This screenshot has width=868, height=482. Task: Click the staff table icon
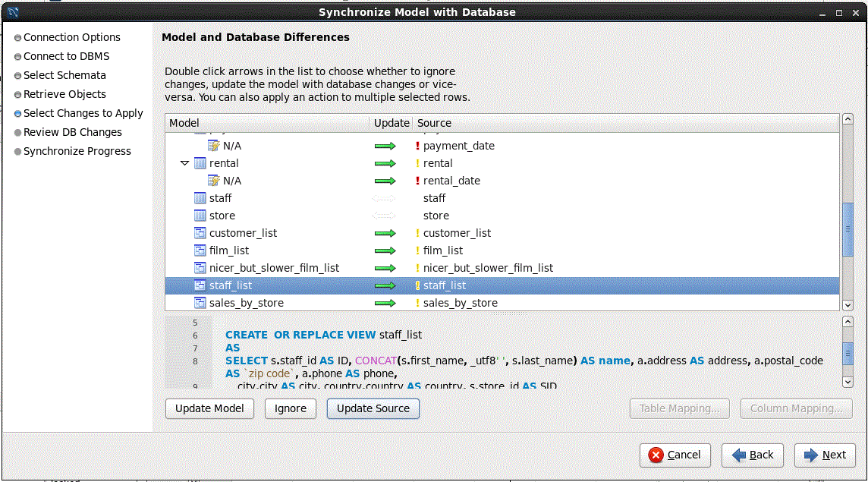click(x=200, y=198)
